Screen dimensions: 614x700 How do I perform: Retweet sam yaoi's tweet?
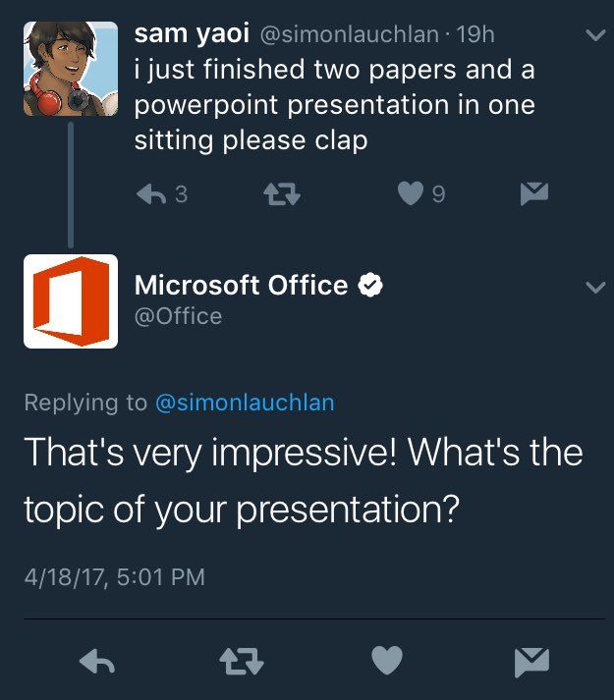tap(282, 194)
